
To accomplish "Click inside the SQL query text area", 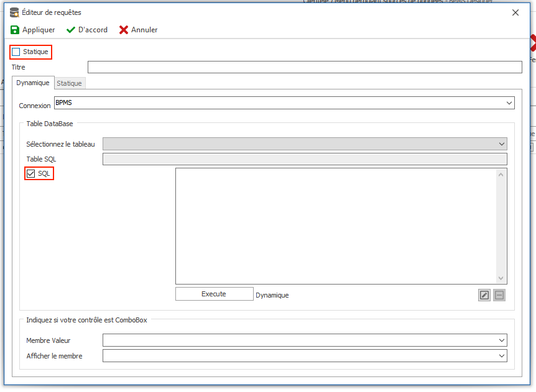I will pos(336,226).
